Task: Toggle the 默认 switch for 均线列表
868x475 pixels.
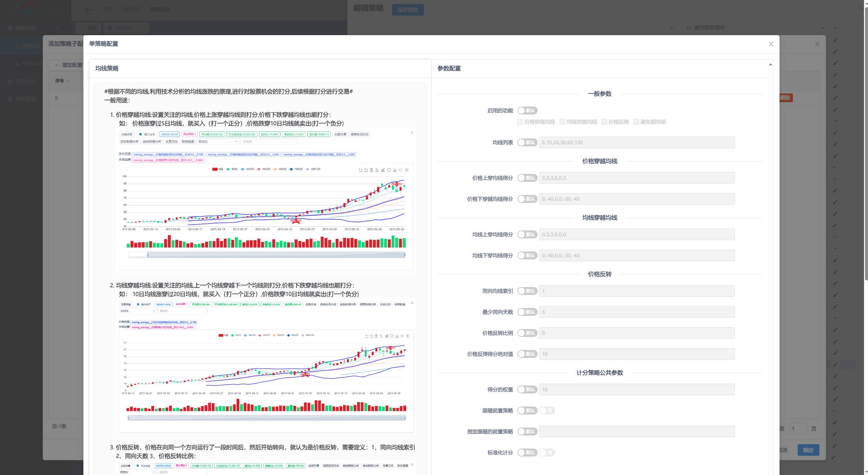Action: click(x=527, y=142)
